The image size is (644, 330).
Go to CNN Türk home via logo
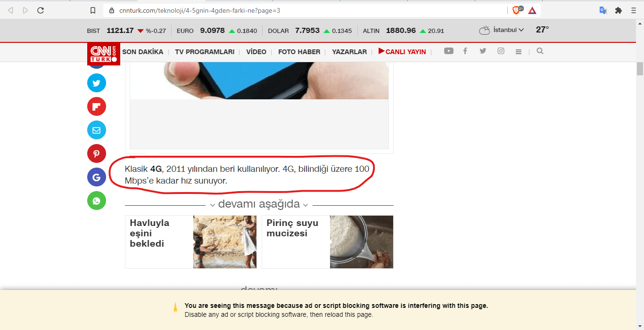(x=104, y=54)
